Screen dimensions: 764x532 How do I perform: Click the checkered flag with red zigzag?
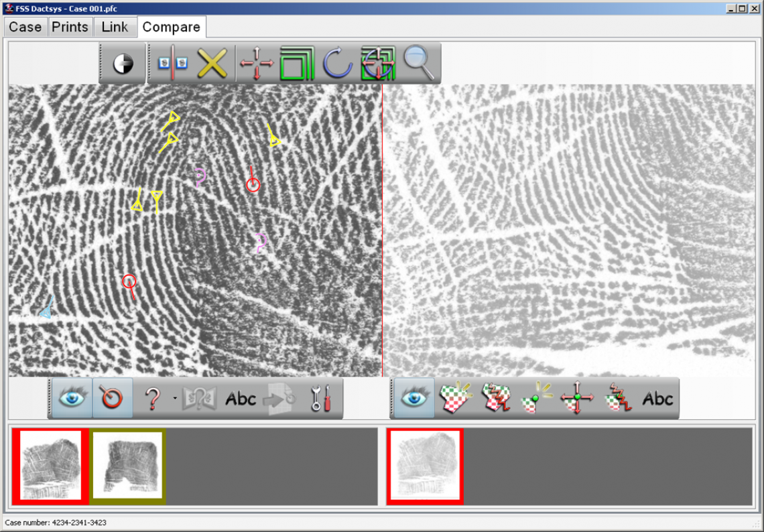(x=495, y=398)
